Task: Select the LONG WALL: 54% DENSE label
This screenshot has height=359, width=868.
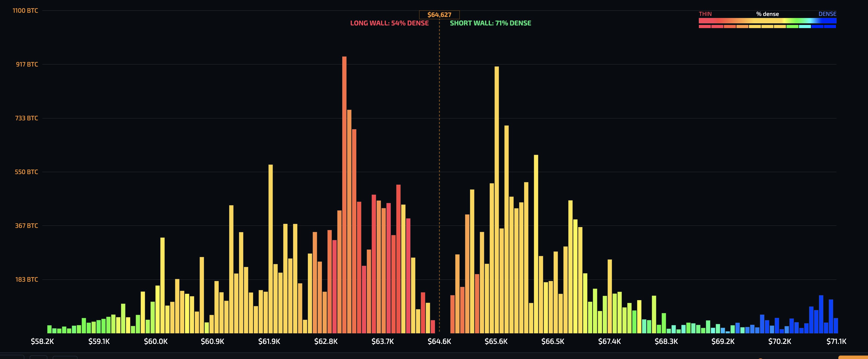Action: (x=389, y=23)
